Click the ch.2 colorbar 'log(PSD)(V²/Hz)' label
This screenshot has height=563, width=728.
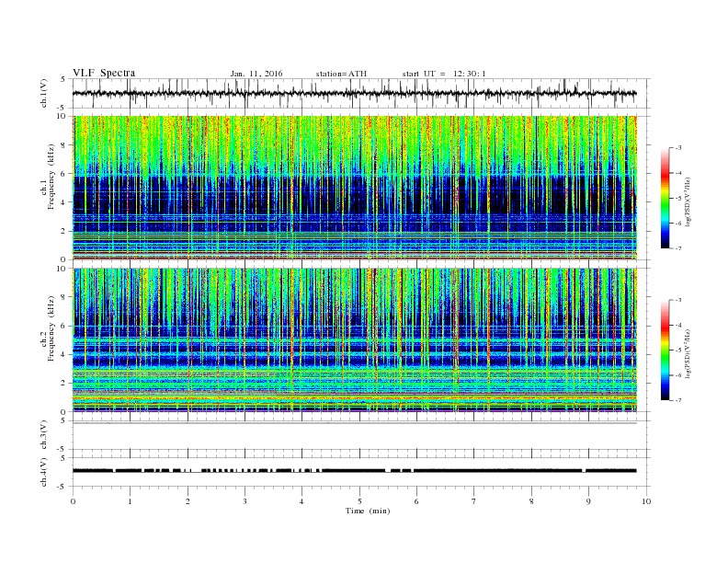click(x=688, y=354)
